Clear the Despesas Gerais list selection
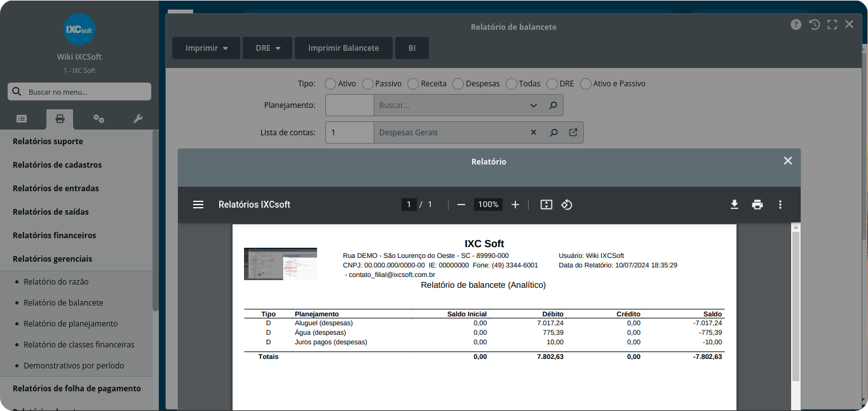Viewport: 868px width, 411px height. [534, 133]
